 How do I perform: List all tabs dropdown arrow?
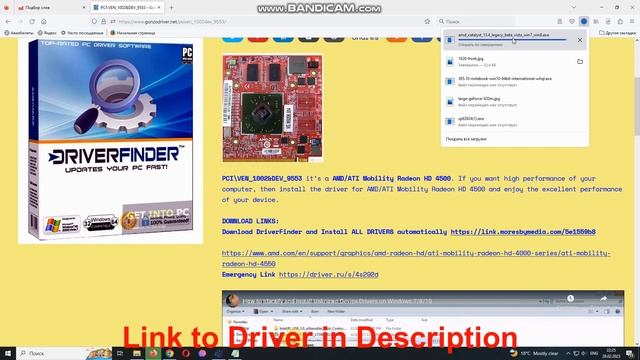573,7
